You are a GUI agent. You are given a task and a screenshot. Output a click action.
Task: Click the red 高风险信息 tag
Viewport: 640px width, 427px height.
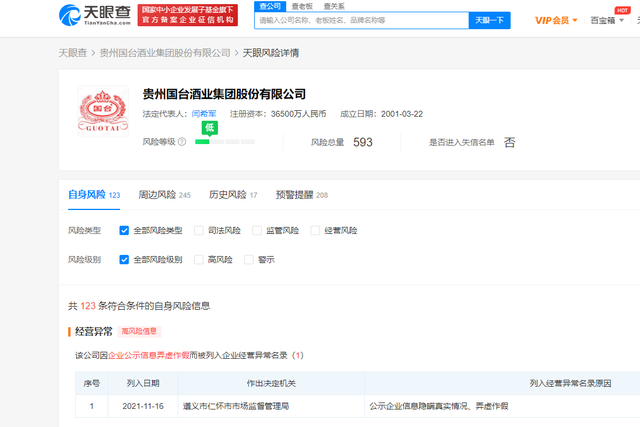pos(139,331)
